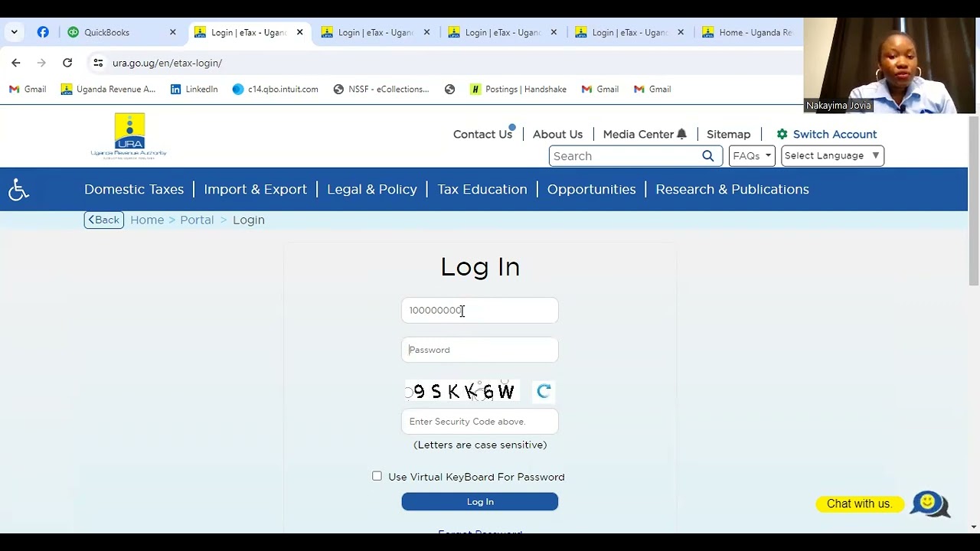Open the c14.qbo.intuit.com bookmark
The width and height of the screenshot is (980, 551).
(275, 90)
